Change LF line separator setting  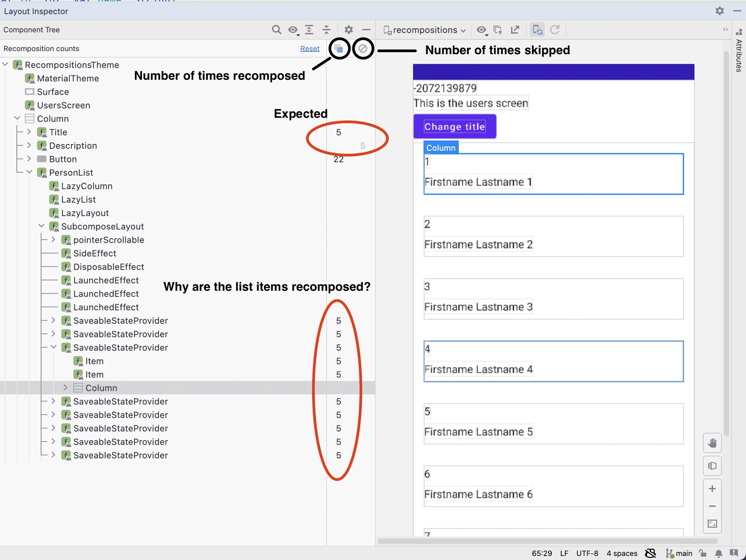pyautogui.click(x=564, y=553)
